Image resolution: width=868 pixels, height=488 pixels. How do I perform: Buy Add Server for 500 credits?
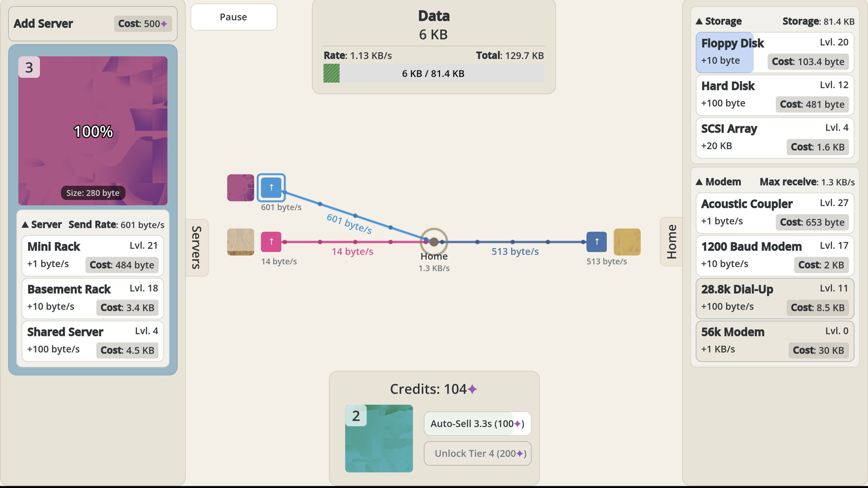pos(93,23)
